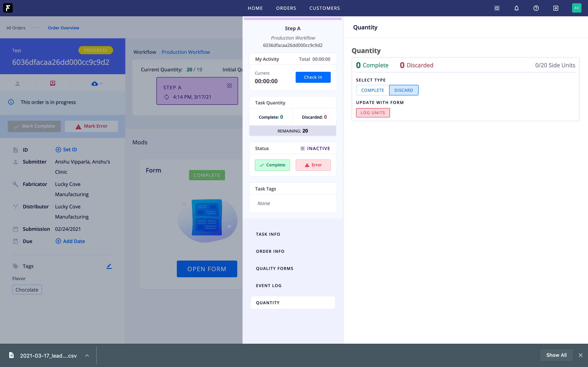Switch to the EVENT LOG section
This screenshot has width=588, height=367.
coord(269,286)
